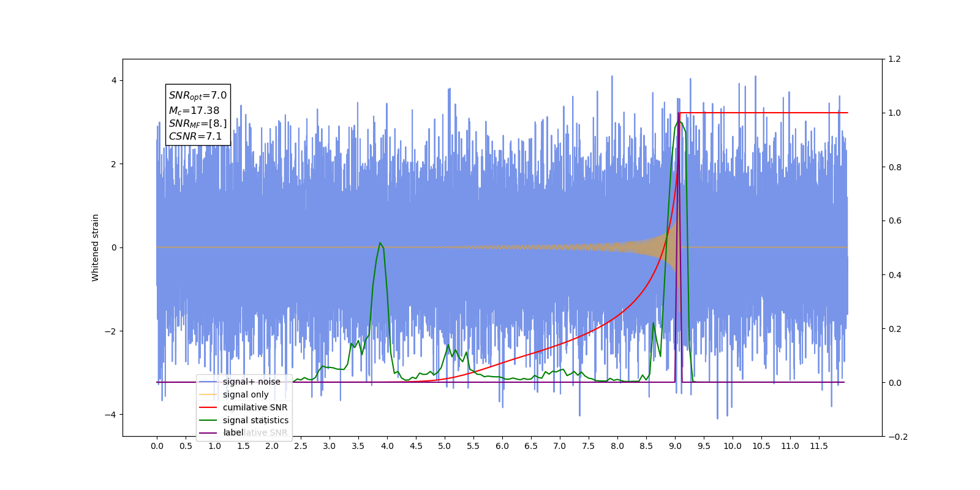Click left y-axis tick label 0
This screenshot has height=490, width=980.
pos(114,247)
